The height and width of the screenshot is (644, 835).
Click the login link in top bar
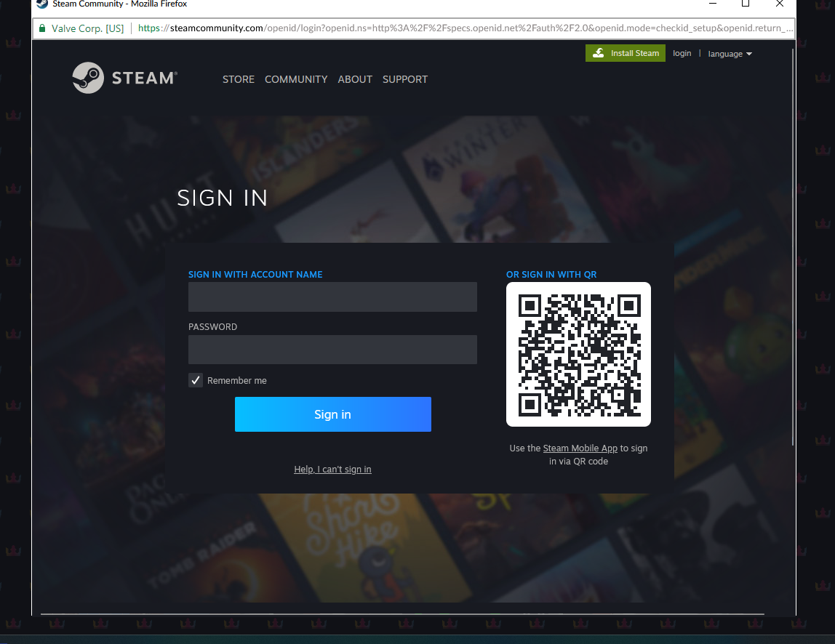click(x=682, y=53)
